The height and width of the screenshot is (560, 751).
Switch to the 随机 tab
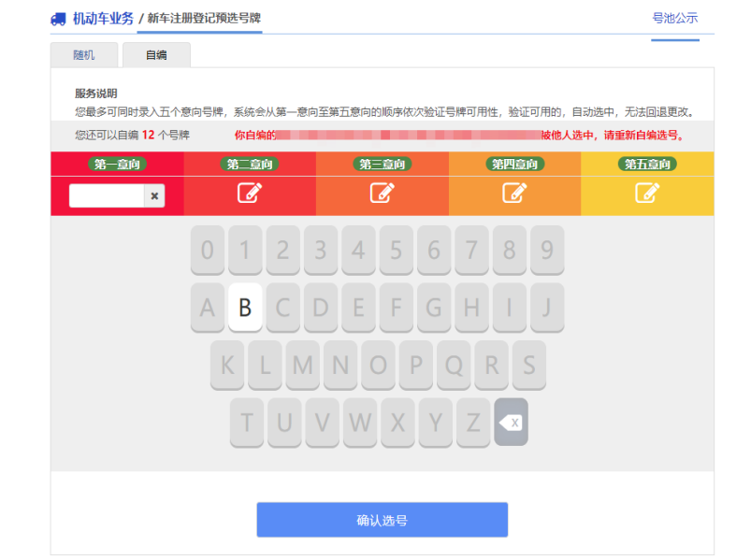tap(84, 55)
